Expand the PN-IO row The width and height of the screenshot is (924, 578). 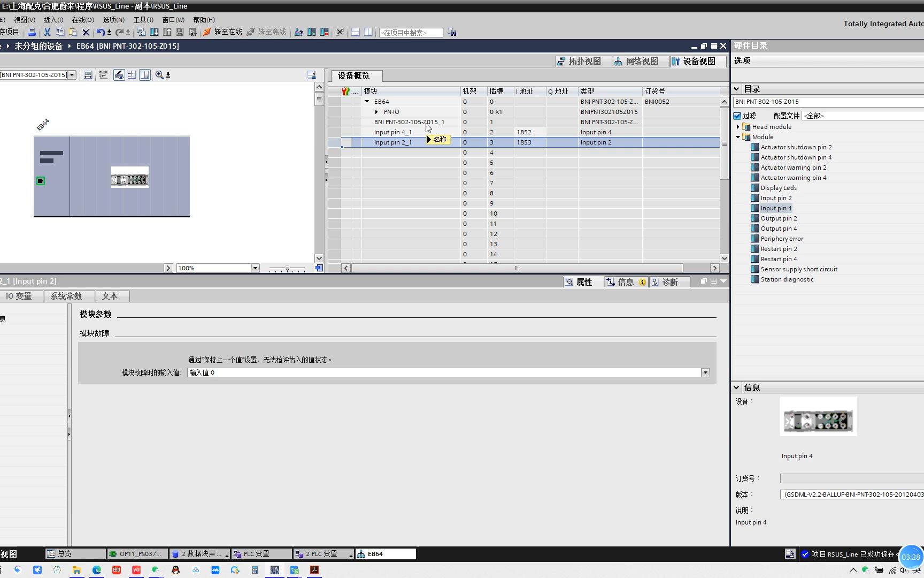click(x=376, y=112)
